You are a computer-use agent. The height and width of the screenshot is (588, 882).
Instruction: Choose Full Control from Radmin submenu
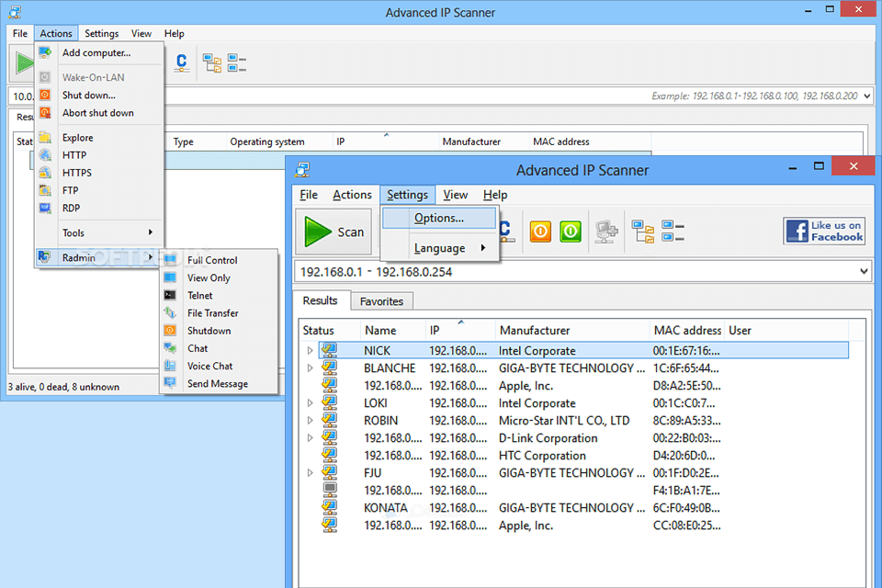211,260
